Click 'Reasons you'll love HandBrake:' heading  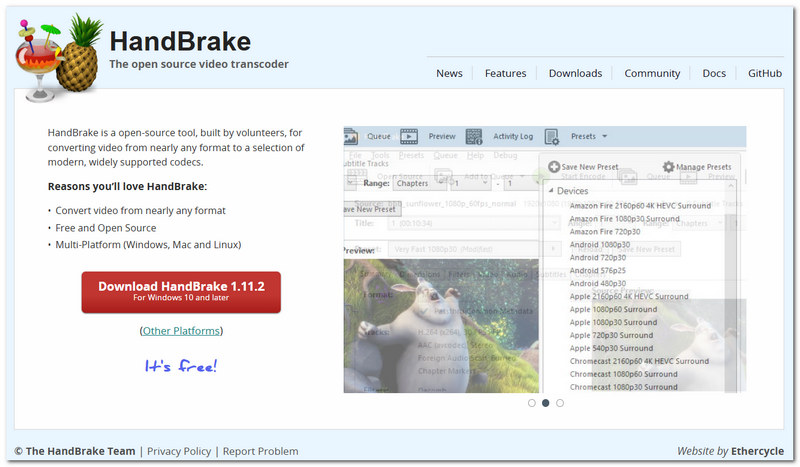[x=128, y=186]
